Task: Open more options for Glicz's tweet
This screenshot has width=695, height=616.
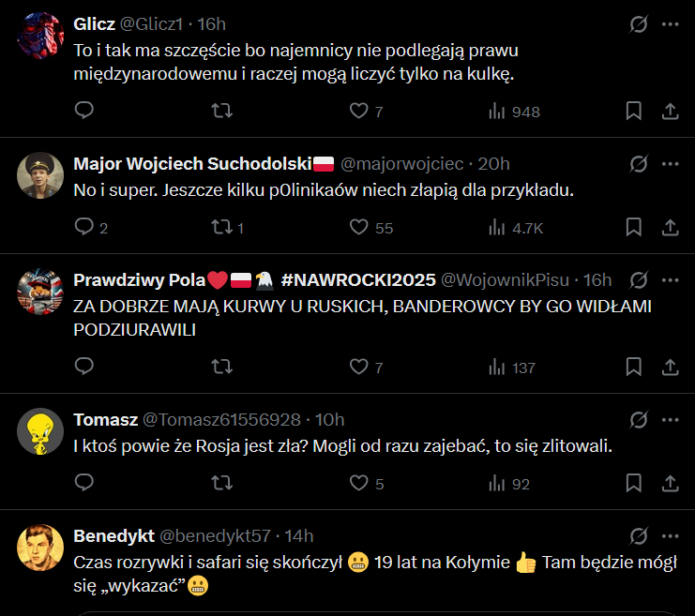Action: 671,23
